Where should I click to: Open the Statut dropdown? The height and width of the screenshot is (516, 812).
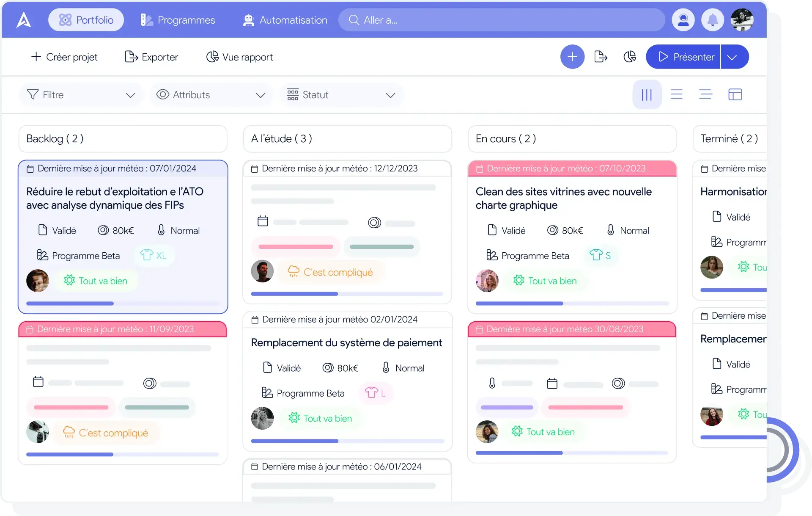[x=341, y=95]
